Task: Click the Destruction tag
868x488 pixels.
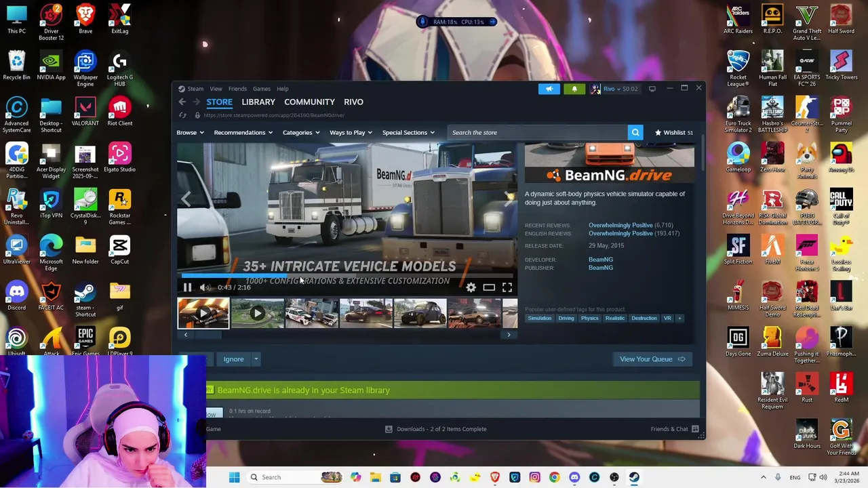Action: pos(644,319)
